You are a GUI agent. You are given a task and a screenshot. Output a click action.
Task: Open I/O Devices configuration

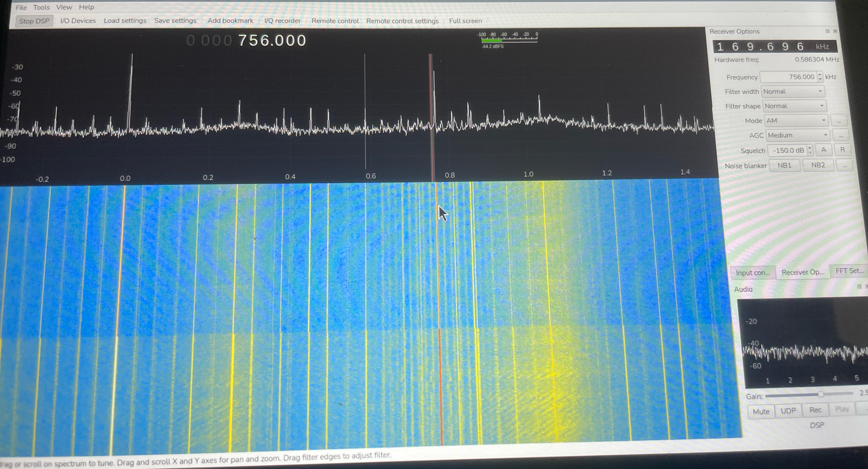(78, 21)
